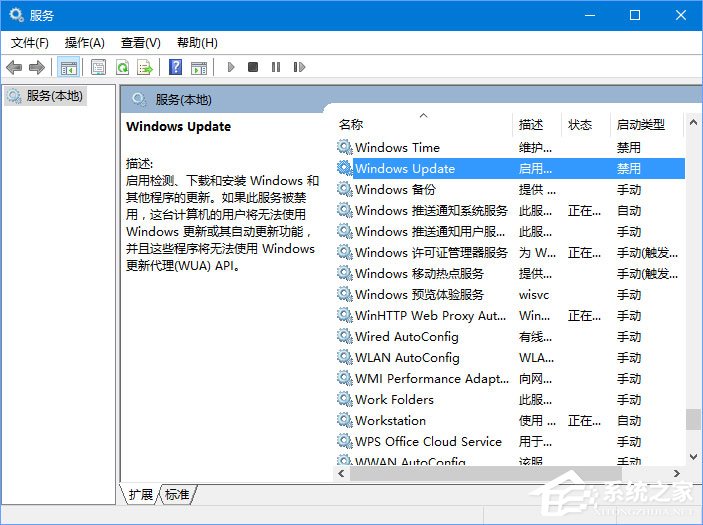
Task: Toggle the show/hide action pane icon
Action: tap(199, 68)
